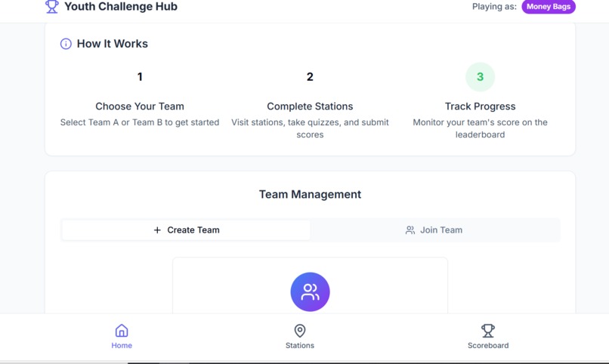Click the info icon next to How It Works

pos(66,44)
